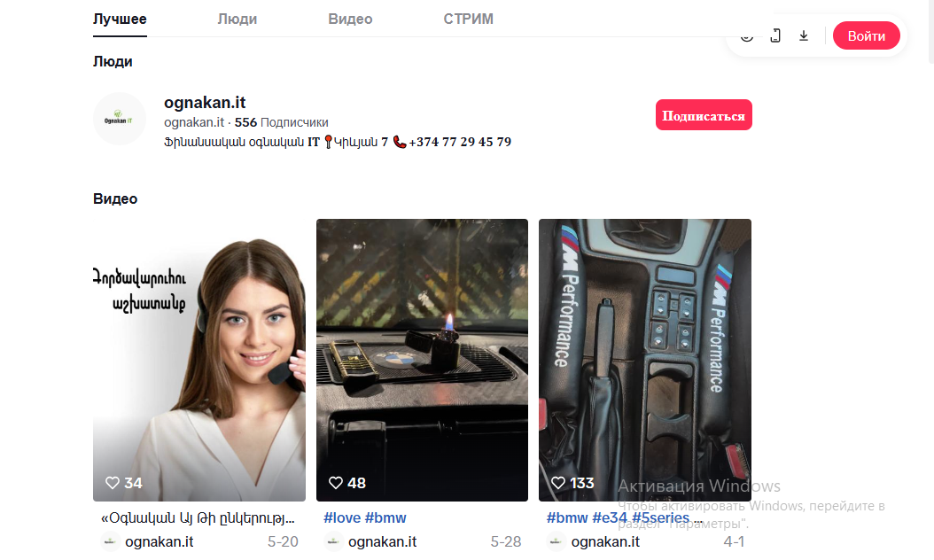Click the #e34 hashtag link

(610, 517)
